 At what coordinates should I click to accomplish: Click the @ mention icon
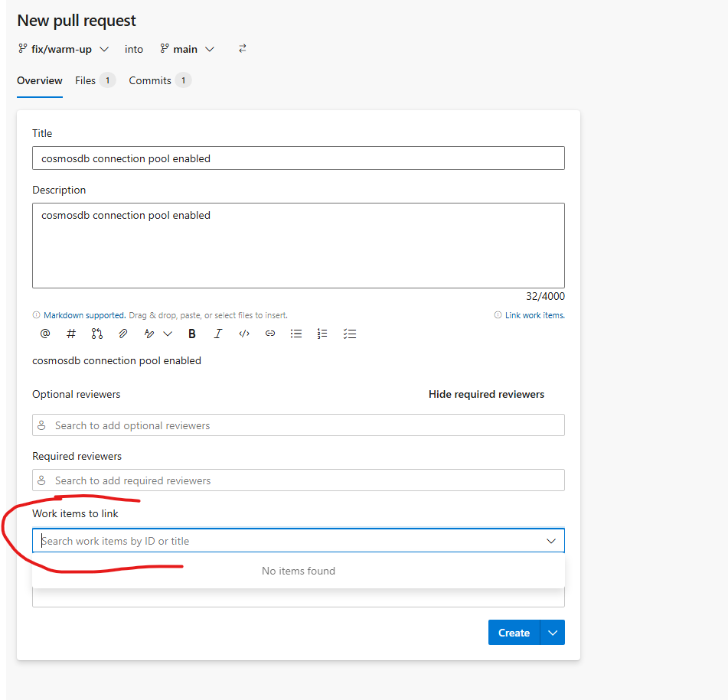click(x=44, y=333)
